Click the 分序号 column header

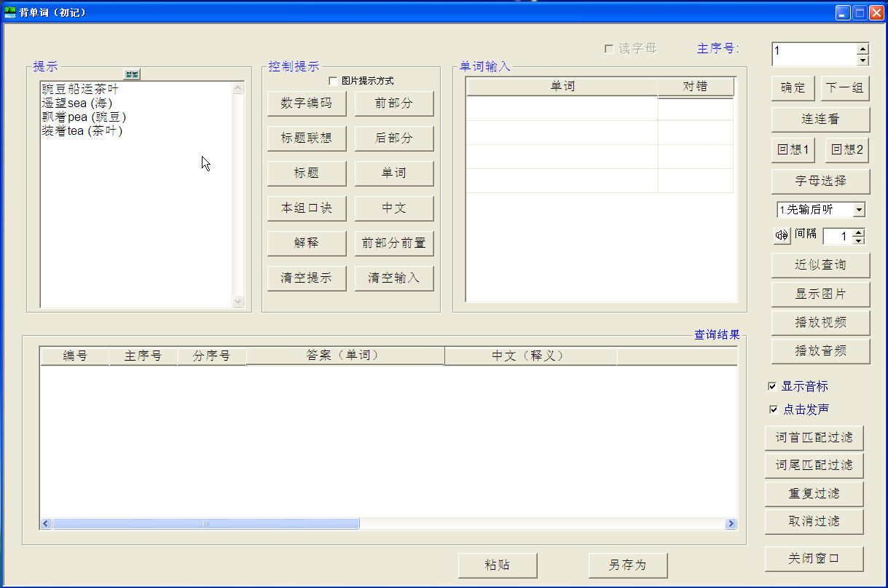coord(212,356)
